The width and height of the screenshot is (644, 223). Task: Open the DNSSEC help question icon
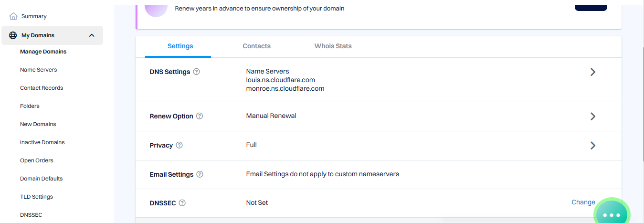pyautogui.click(x=182, y=203)
